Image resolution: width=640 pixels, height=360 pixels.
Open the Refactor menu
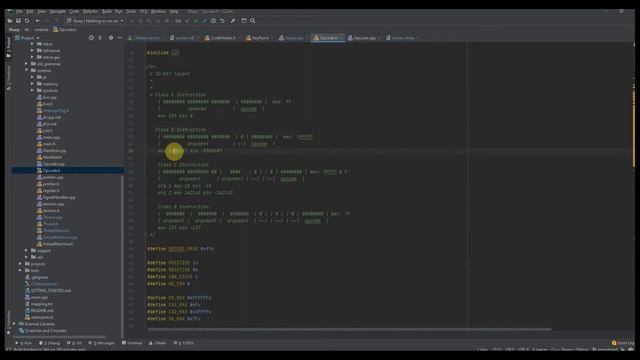[91, 11]
